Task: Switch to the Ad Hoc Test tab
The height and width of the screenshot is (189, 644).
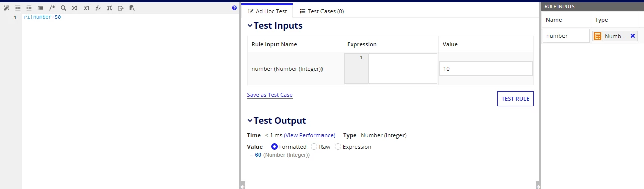Action: (267, 11)
